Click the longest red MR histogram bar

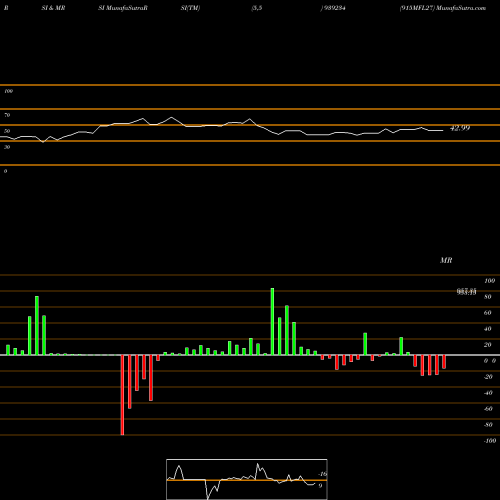coord(122,395)
